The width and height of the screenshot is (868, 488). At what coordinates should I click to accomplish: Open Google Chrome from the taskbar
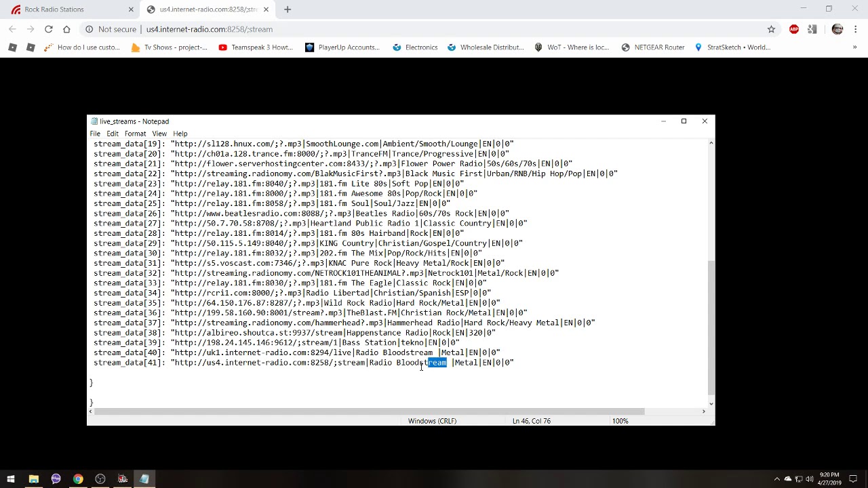tap(78, 479)
